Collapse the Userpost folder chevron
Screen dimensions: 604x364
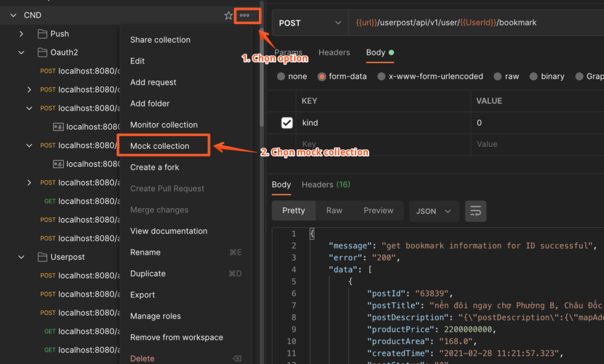tap(21, 257)
